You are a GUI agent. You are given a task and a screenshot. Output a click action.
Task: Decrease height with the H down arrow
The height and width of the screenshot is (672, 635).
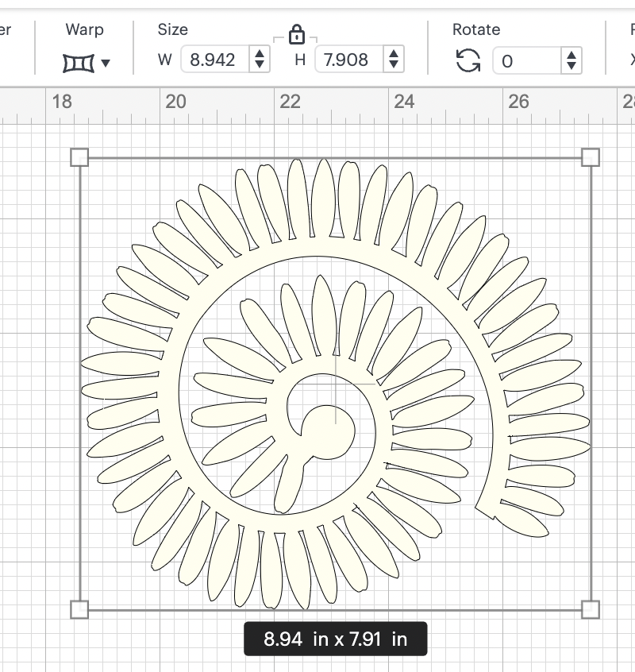point(393,65)
